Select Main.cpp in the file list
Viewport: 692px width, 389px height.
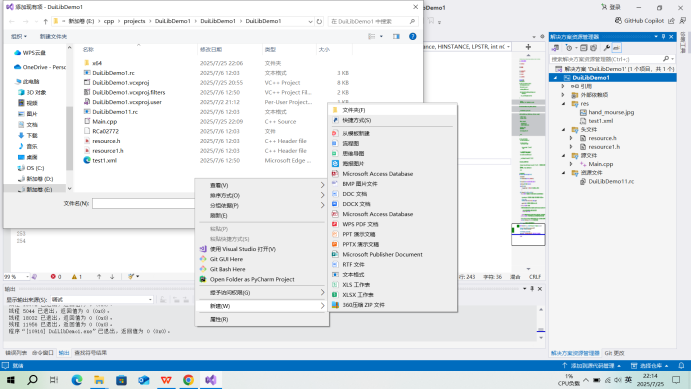(105, 121)
